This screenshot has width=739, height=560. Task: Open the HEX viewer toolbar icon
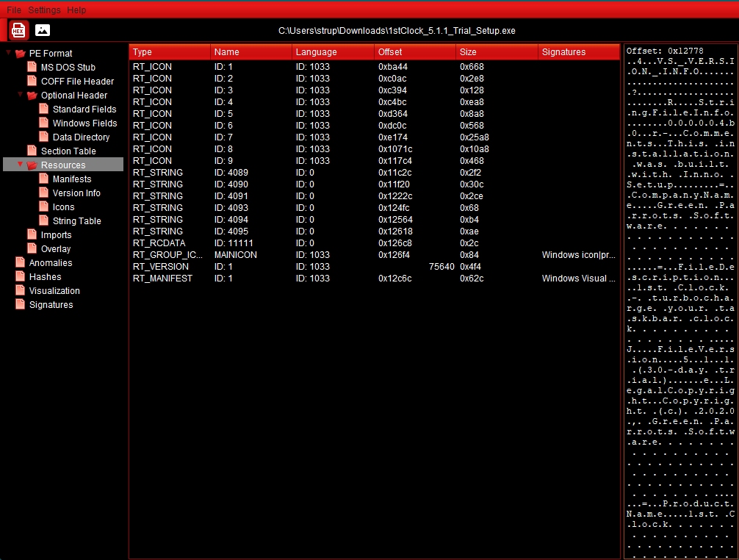pyautogui.click(x=18, y=31)
